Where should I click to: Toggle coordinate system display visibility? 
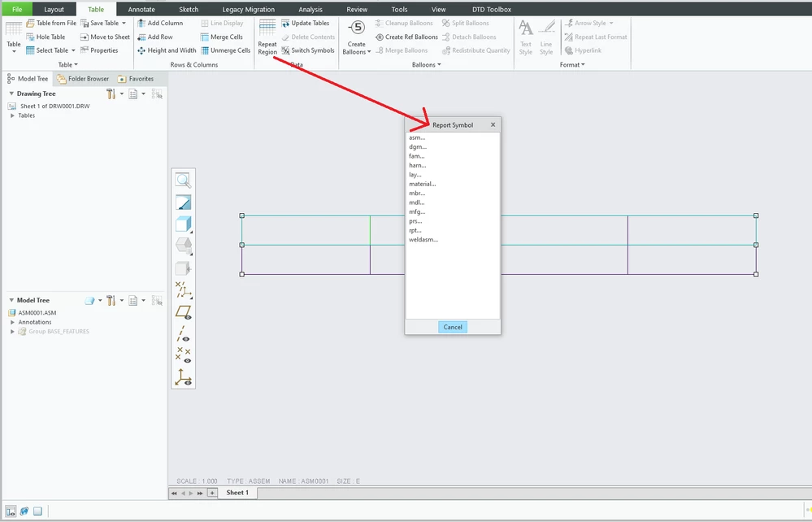(x=184, y=377)
